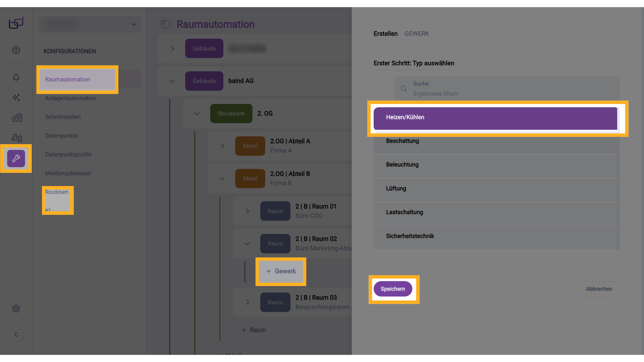Screen dimensions: 644x362
Task: Add a Gewerk under Raum 02
Action: pyautogui.click(x=281, y=271)
